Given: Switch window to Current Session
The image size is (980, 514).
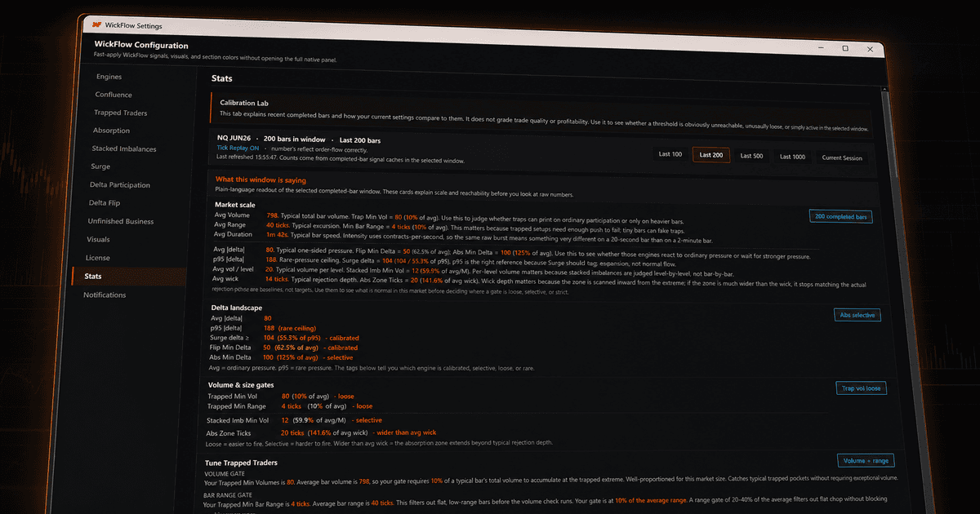Looking at the screenshot, I should 842,157.
